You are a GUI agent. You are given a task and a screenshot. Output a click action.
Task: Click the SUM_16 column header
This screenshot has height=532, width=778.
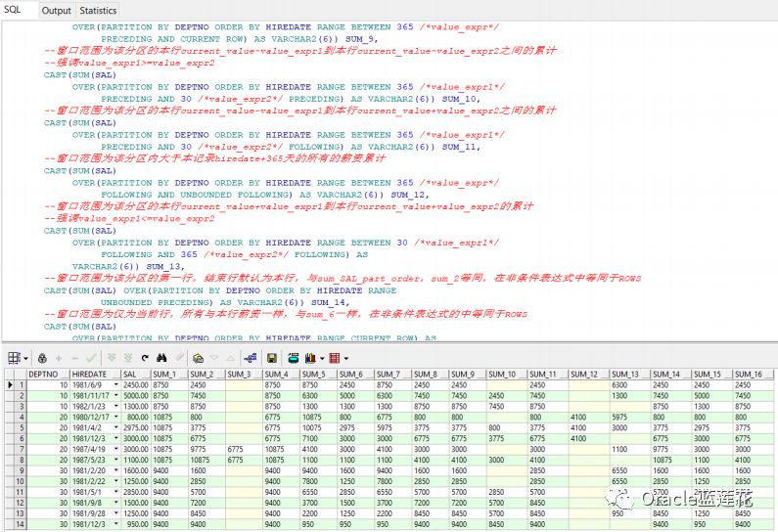[x=754, y=375]
